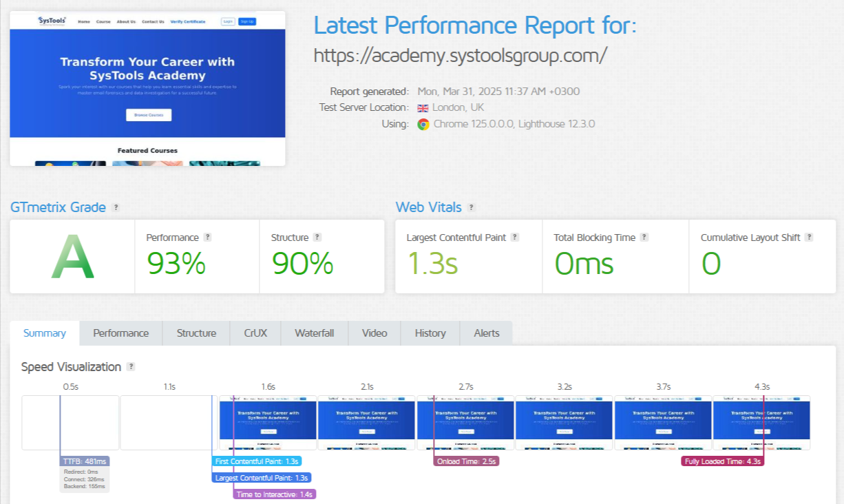This screenshot has width=844, height=504.
Task: Select the 3.7s filmstrip frame
Action: [x=663, y=423]
